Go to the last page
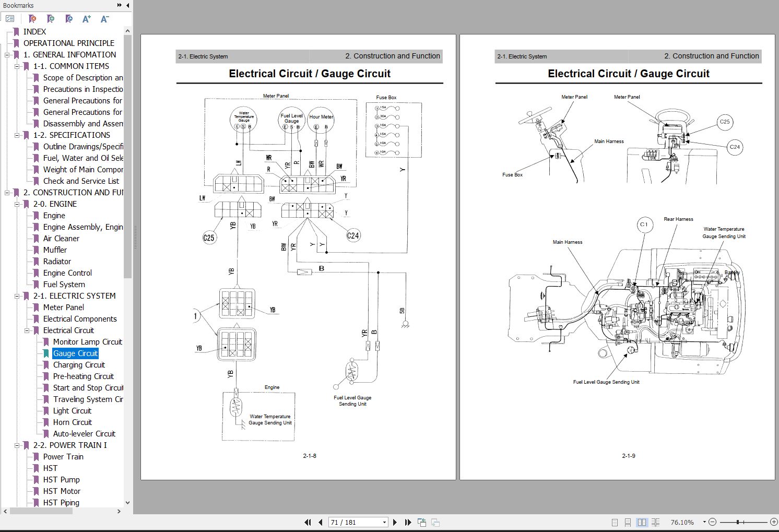 click(408, 522)
